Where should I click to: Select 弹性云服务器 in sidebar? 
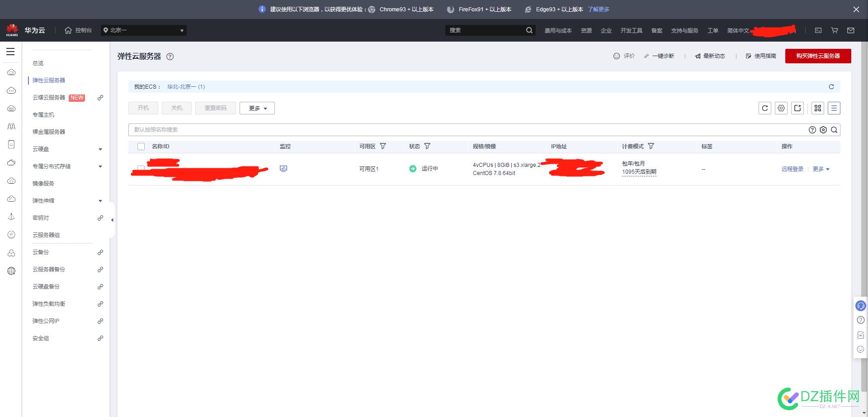[x=49, y=81]
